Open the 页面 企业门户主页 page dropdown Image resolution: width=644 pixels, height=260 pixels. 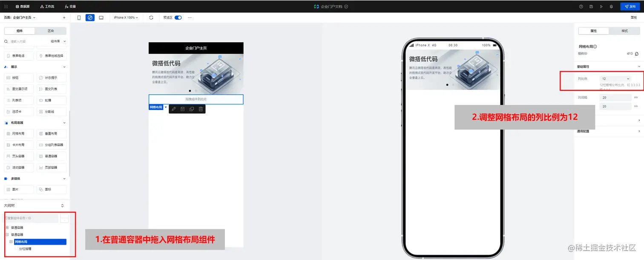(x=20, y=17)
